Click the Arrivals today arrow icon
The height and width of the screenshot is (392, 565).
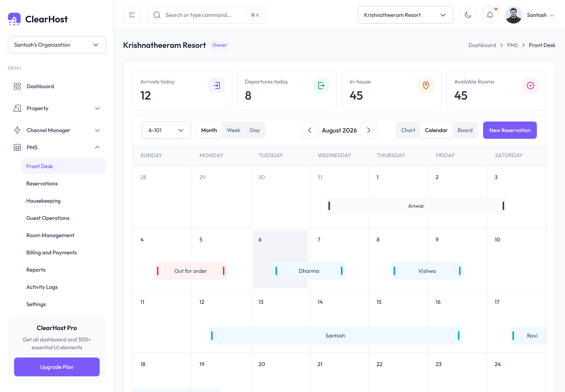(x=217, y=85)
